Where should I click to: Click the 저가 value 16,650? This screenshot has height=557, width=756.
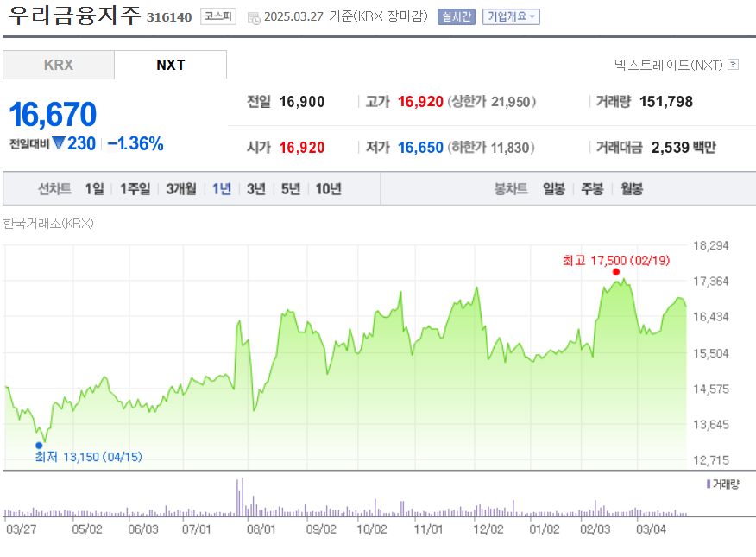click(x=420, y=148)
